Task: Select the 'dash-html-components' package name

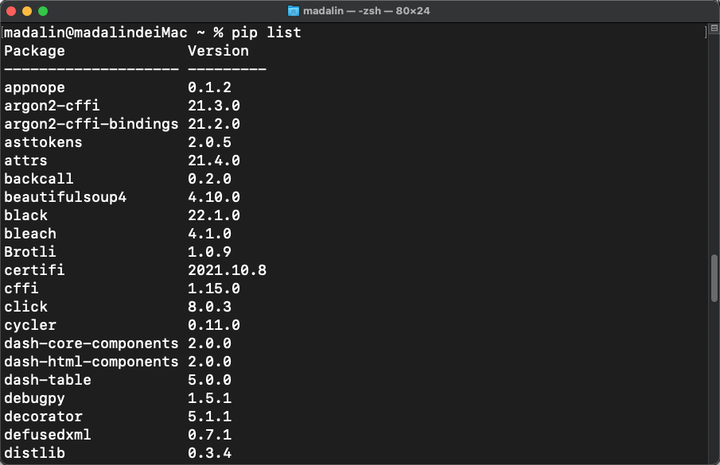Action: (x=91, y=362)
